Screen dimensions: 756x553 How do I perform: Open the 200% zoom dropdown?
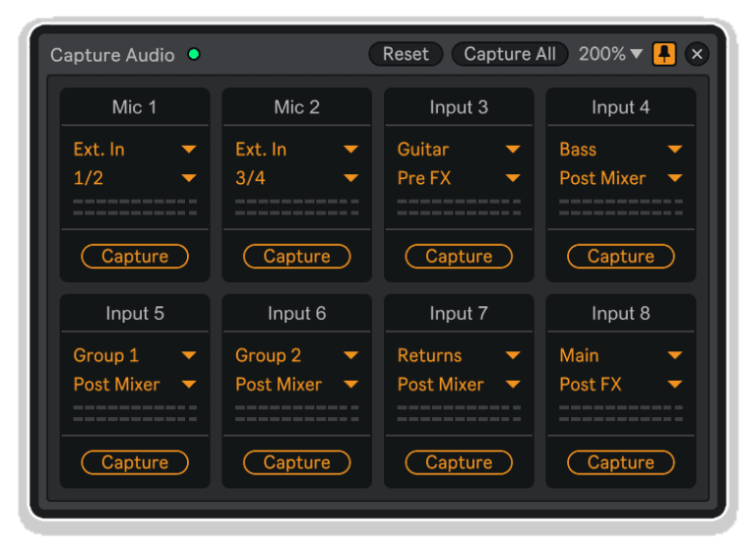610,54
